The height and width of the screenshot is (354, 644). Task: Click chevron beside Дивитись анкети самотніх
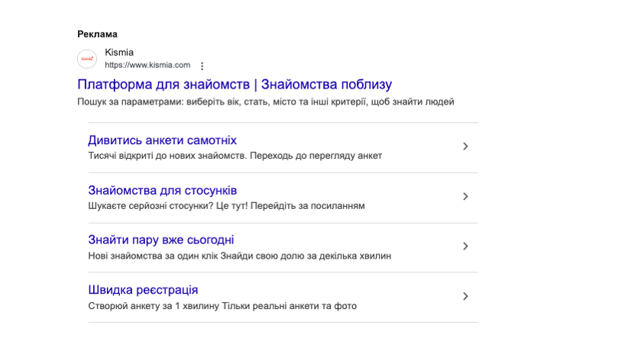click(x=465, y=146)
